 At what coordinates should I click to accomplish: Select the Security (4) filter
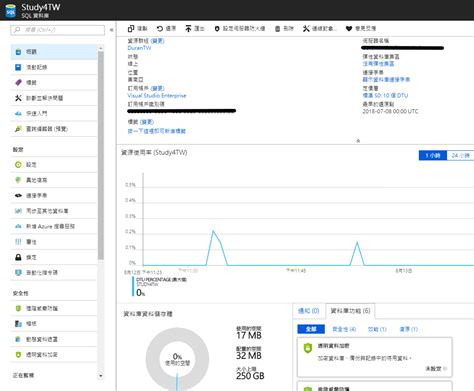(344, 329)
